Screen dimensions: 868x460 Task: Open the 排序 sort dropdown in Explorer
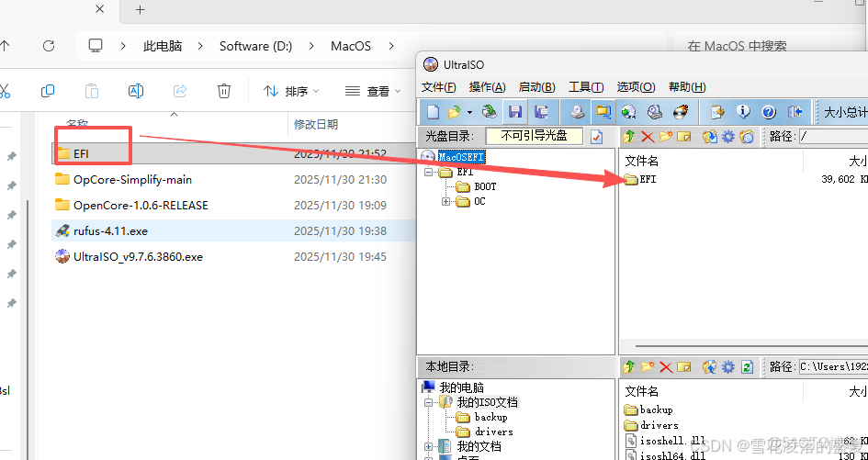coord(292,91)
